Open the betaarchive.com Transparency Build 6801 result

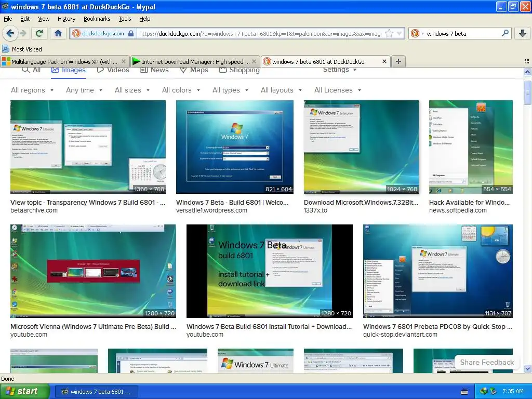88,202
